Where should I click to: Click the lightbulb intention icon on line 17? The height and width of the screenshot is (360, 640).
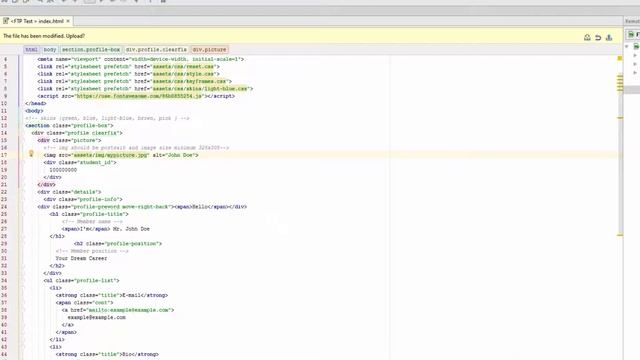(31, 154)
